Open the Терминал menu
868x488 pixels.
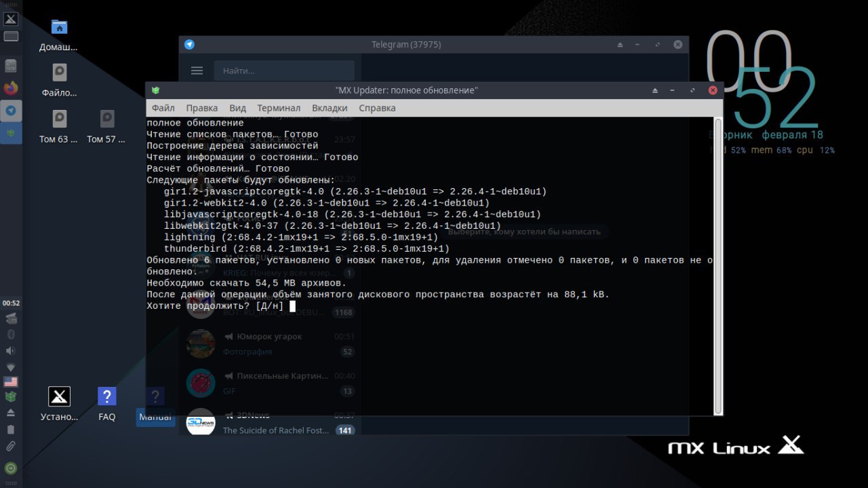279,108
